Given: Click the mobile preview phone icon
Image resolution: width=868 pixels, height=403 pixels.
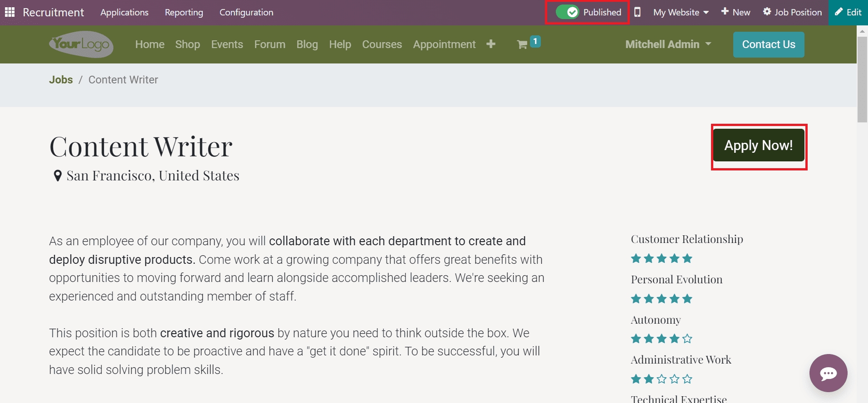Looking at the screenshot, I should click(x=638, y=12).
